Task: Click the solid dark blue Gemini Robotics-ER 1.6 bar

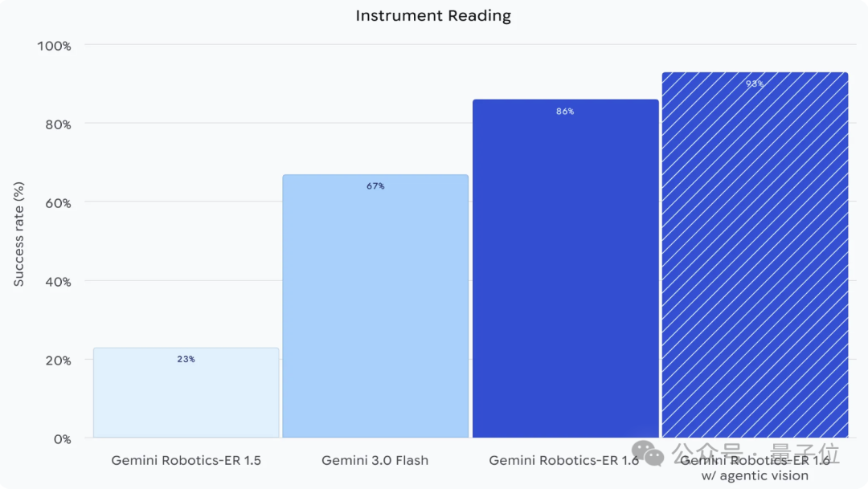Action: tap(565, 281)
